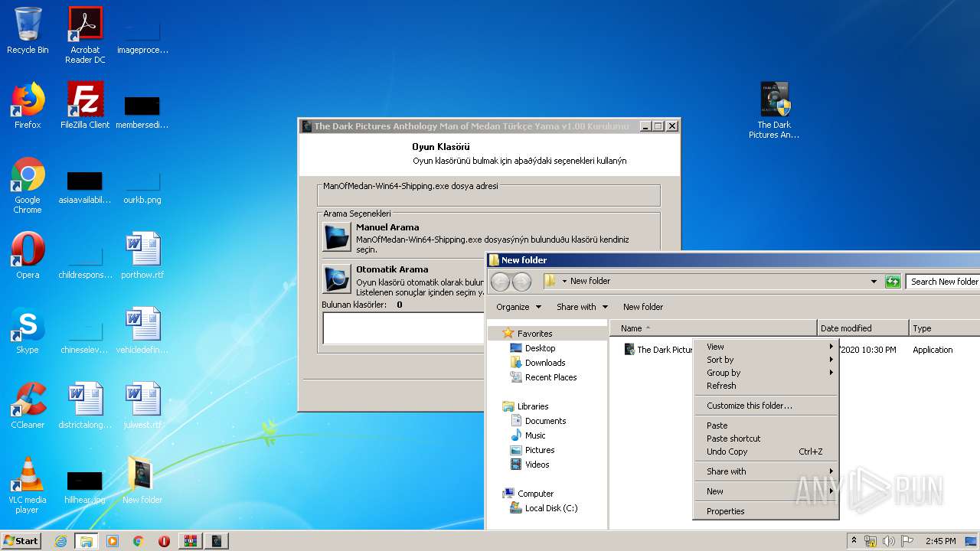
Task: Select the CCleaner desktop shortcut
Action: tap(28, 406)
